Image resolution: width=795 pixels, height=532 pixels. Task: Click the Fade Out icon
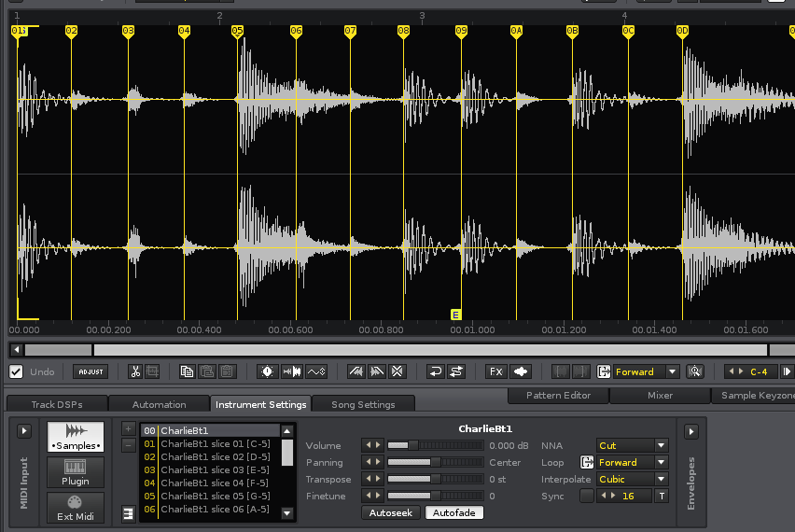coord(376,371)
